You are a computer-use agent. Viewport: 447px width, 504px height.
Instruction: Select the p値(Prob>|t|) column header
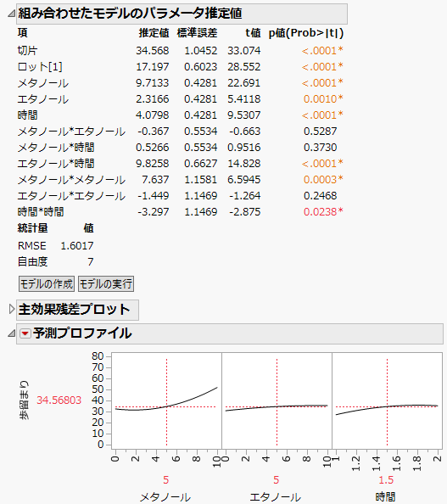click(x=306, y=33)
